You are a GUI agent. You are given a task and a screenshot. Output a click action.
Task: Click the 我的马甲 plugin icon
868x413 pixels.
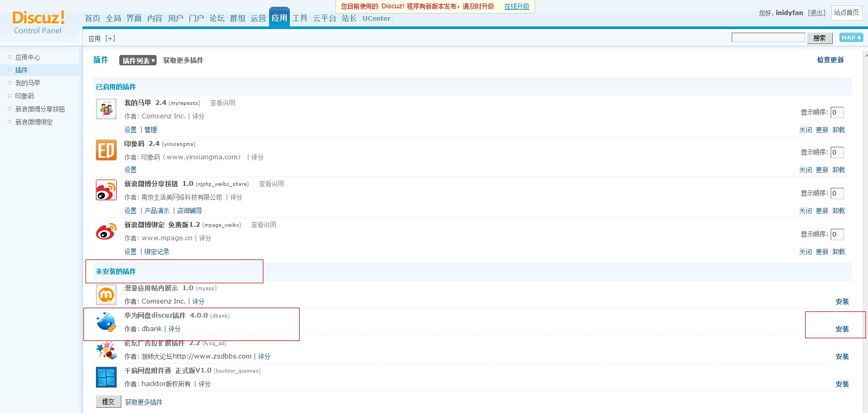click(106, 109)
